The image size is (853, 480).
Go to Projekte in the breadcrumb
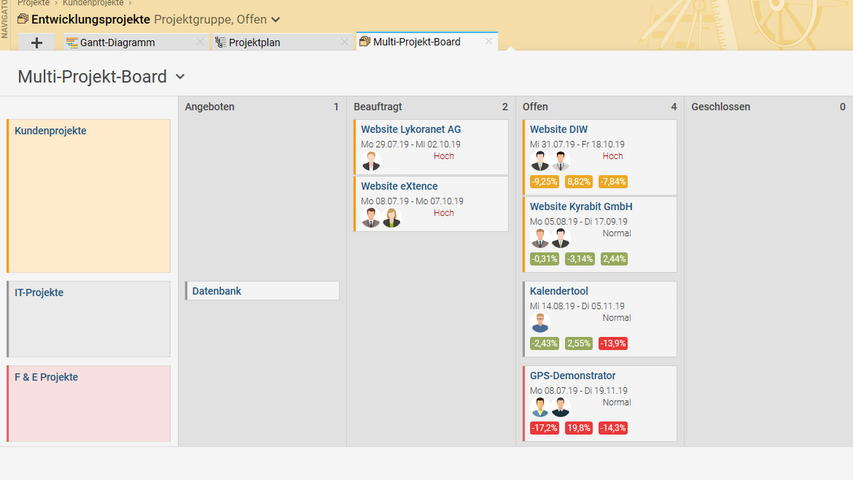click(33, 3)
